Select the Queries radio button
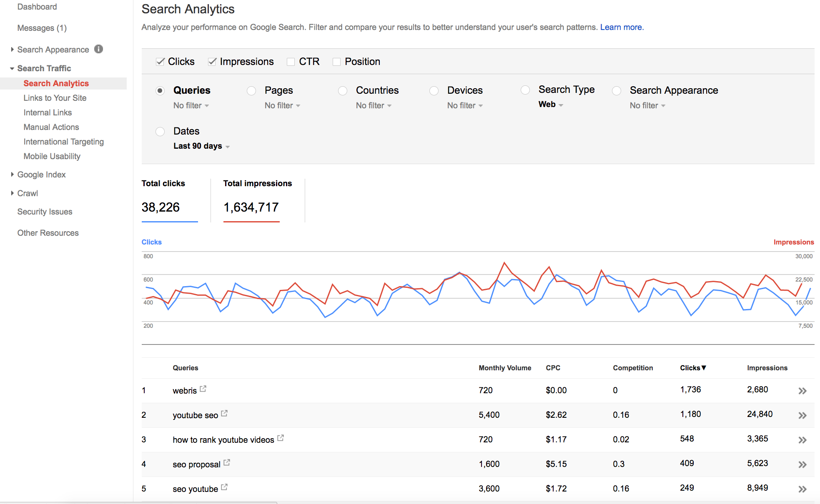Viewport: 820px width, 504px height. [x=160, y=91]
